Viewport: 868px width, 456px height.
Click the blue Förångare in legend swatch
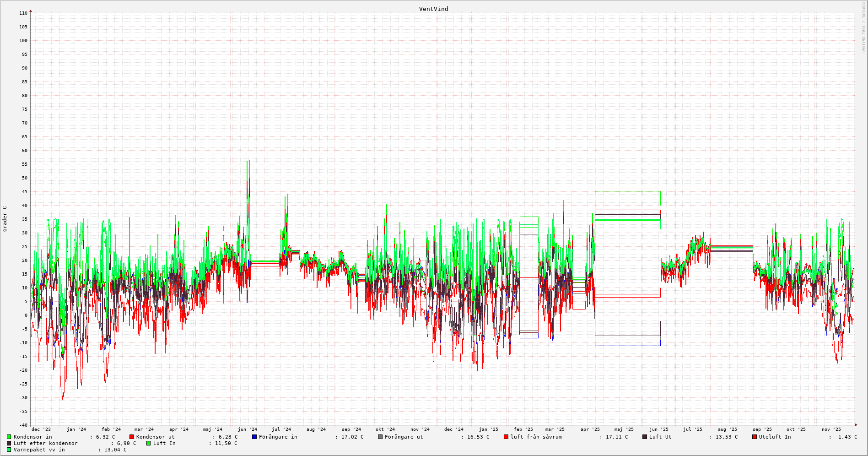[x=254, y=437]
